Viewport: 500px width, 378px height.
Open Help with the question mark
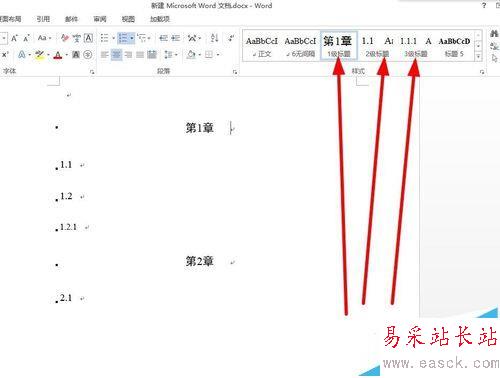coord(484,5)
